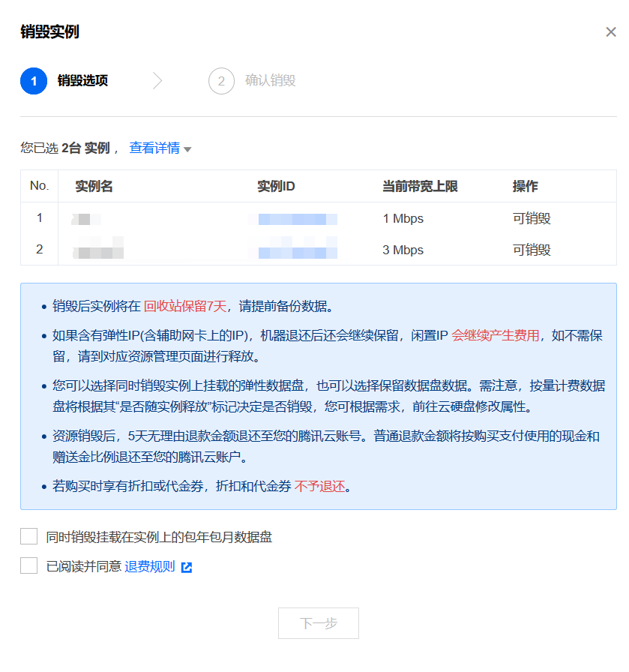The image size is (629, 672).
Task: Open the 查看详情 link
Action: tap(154, 148)
